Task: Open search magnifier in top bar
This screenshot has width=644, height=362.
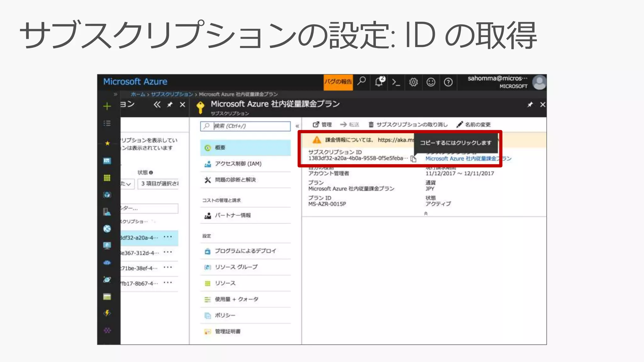Action: point(362,81)
